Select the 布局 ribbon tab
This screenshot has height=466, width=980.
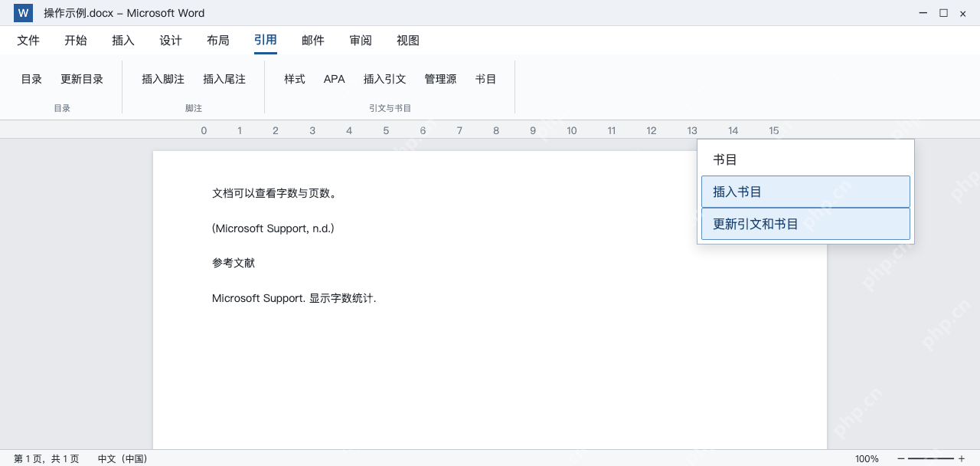click(218, 41)
